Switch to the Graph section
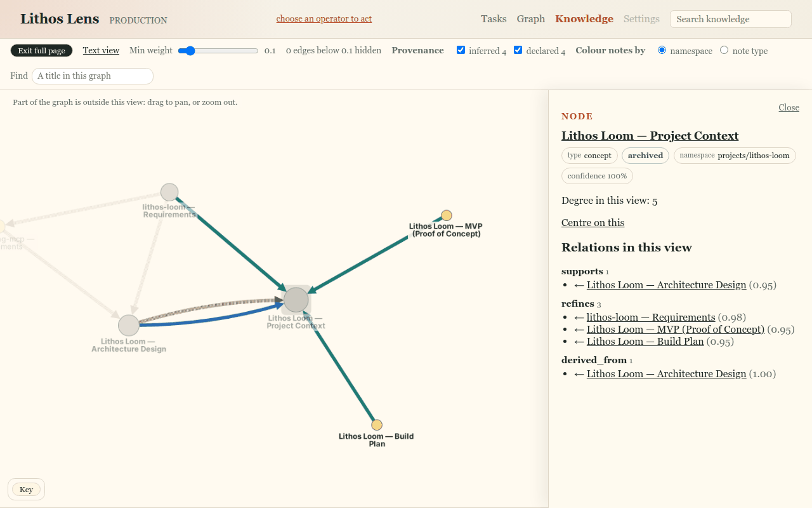This screenshot has width=812, height=508. (x=531, y=19)
